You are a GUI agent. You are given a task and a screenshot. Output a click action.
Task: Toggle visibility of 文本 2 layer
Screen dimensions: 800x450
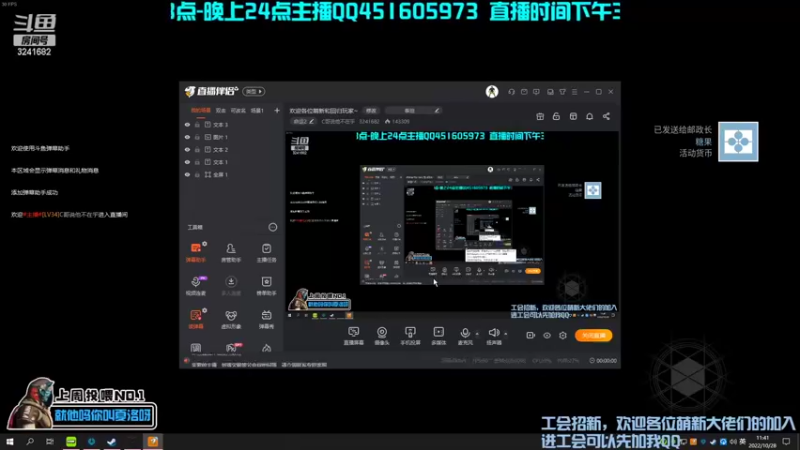(187, 149)
